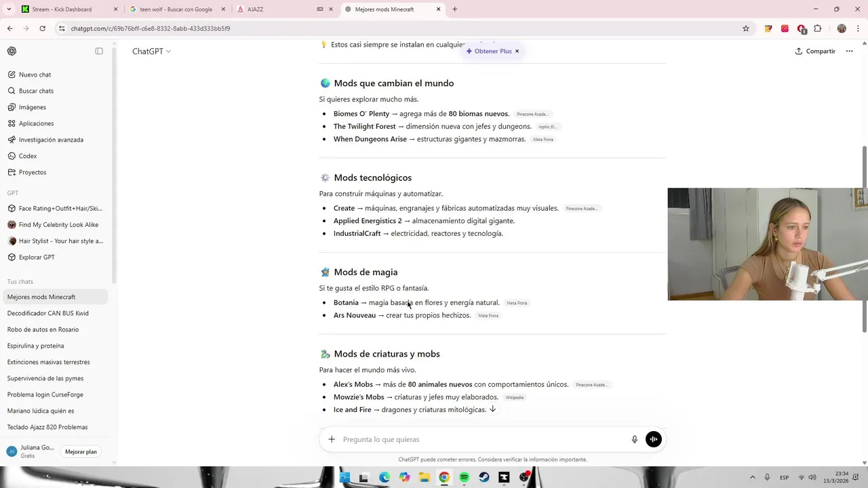Open File Explorer from the taskbar
This screenshot has width=868, height=488.
click(424, 477)
